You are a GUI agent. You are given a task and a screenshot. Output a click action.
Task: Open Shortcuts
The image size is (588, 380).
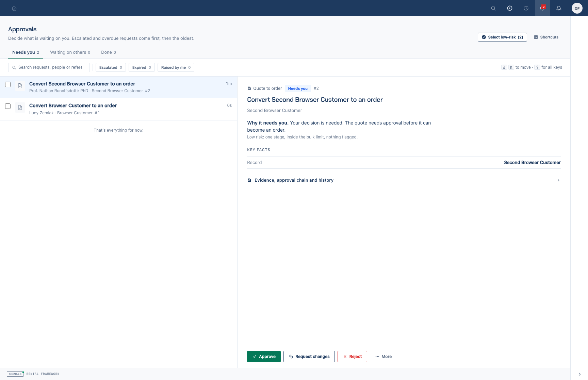click(546, 37)
